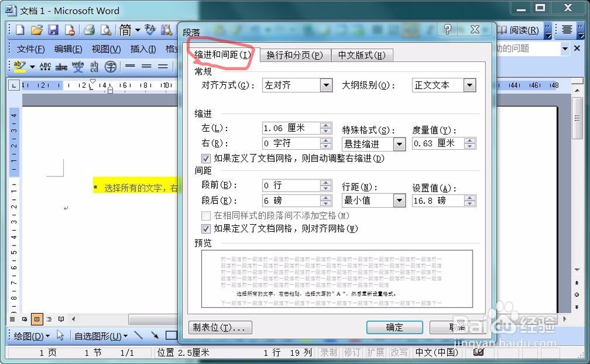Toggle 则对齐网格 snap to grid checkbox
The image size is (590, 364).
pos(205,228)
